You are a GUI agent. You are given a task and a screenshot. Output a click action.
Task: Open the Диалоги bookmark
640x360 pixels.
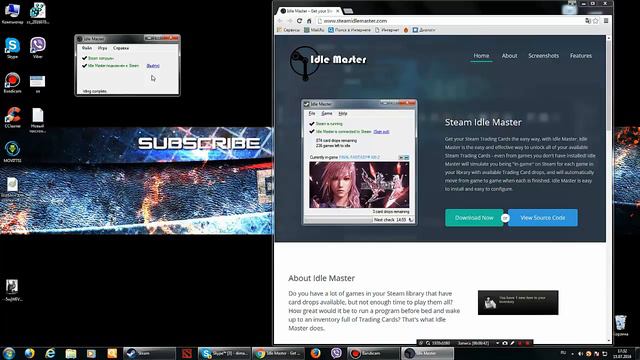pos(424,30)
